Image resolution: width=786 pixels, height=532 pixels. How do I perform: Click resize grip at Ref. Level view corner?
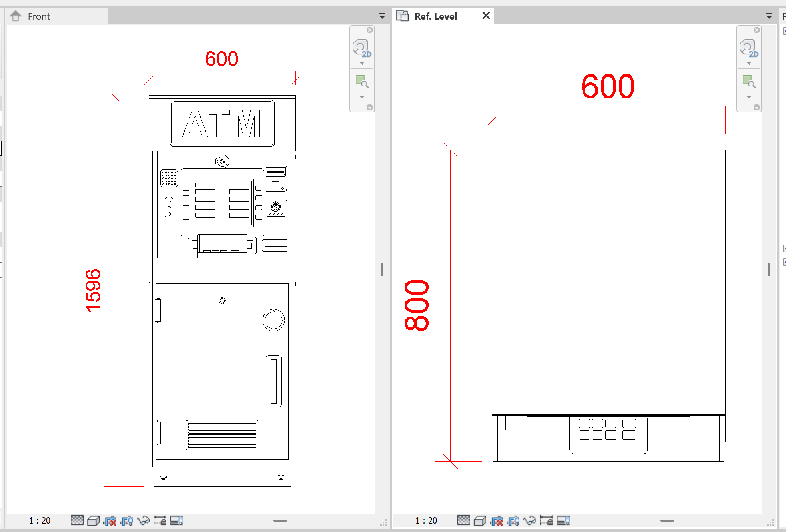(770, 522)
